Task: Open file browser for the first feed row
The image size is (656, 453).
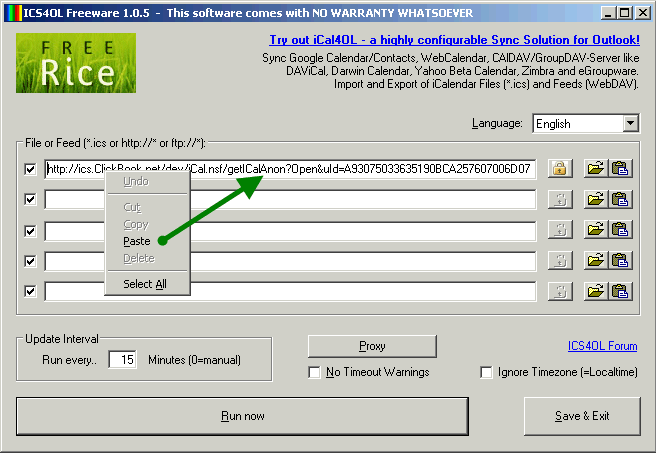Action: pos(596,169)
